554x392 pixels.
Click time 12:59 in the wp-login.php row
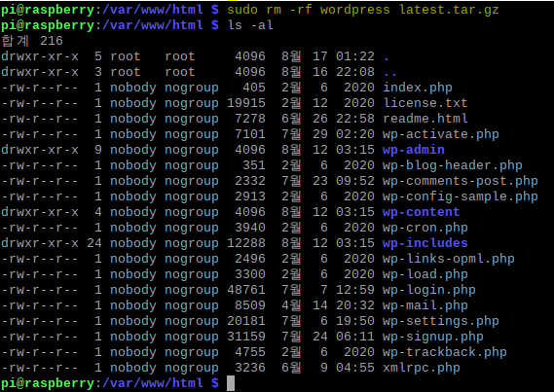(355, 290)
